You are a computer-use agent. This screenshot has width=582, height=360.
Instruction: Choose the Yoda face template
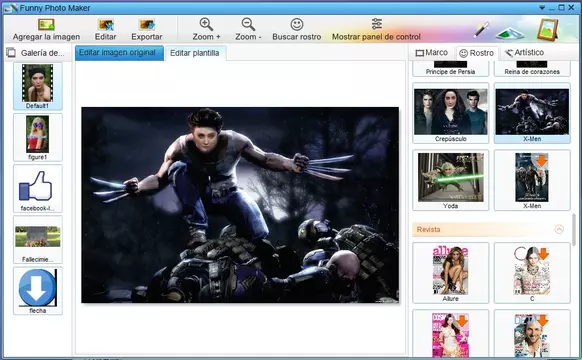pos(451,180)
